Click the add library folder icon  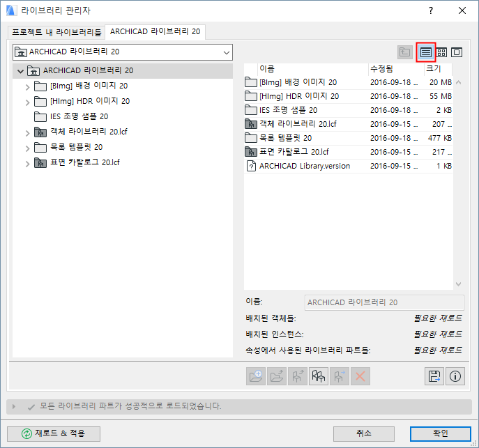point(256,376)
